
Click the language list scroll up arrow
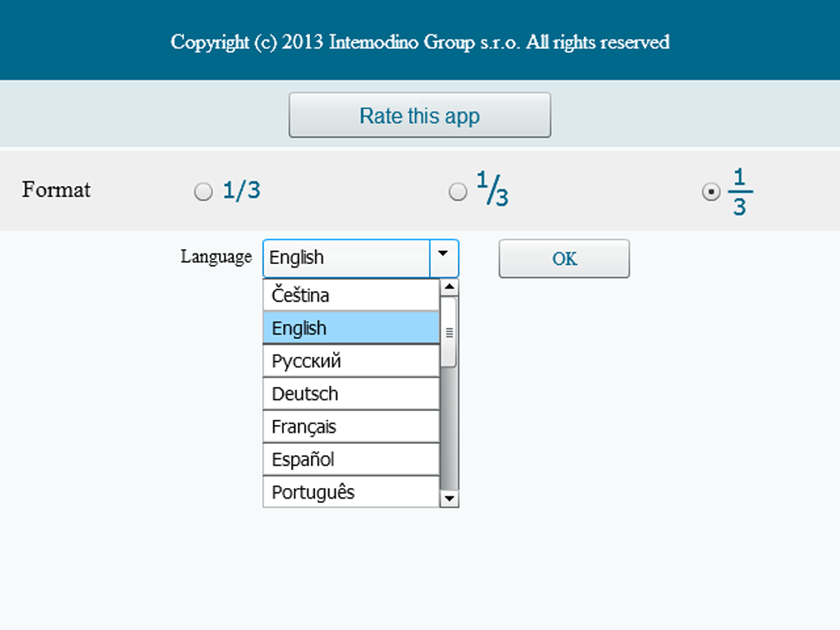(449, 287)
